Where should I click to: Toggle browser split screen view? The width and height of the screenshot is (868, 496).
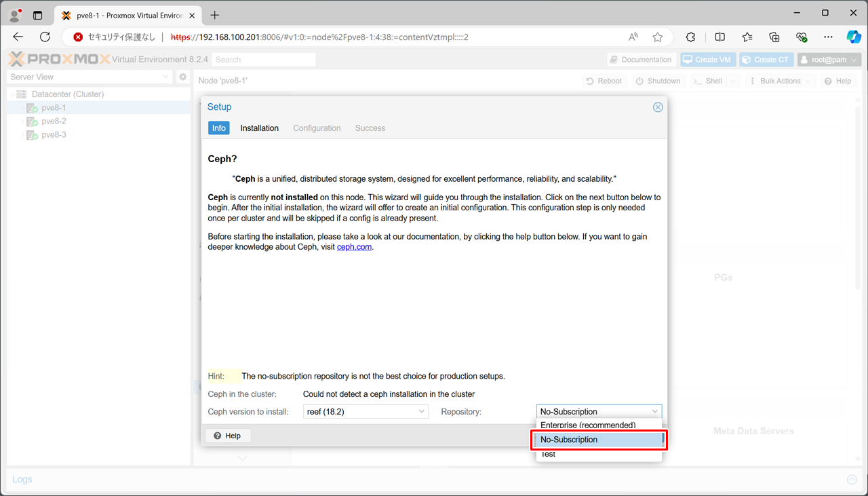[x=719, y=37]
